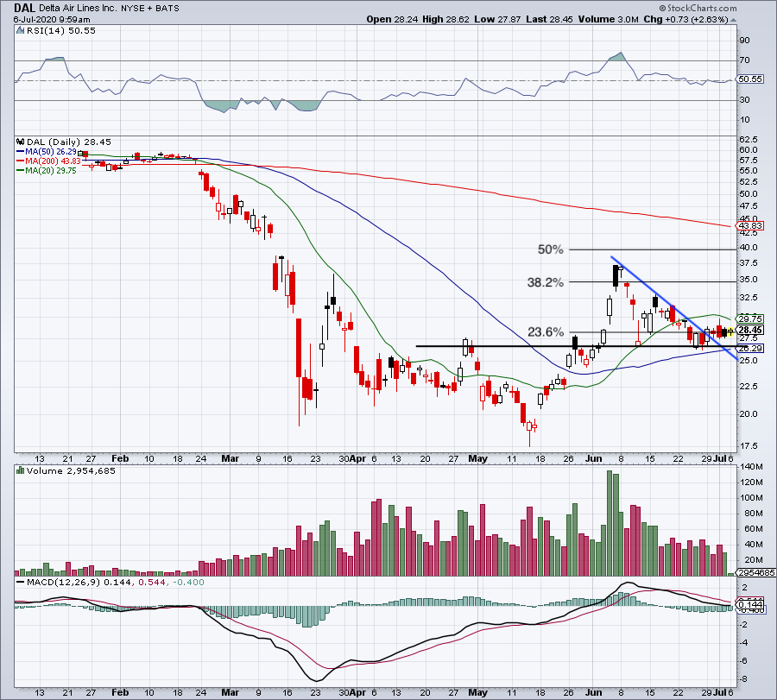Click the MACD(12,26,9) legend label

coord(63,583)
